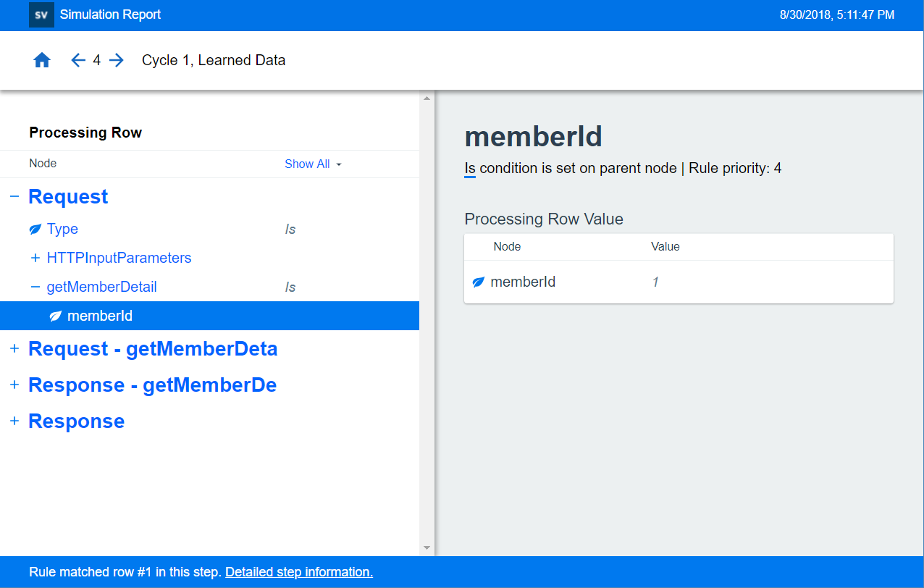Image resolution: width=924 pixels, height=588 pixels.
Task: Select the memberId tree item
Action: click(x=100, y=316)
